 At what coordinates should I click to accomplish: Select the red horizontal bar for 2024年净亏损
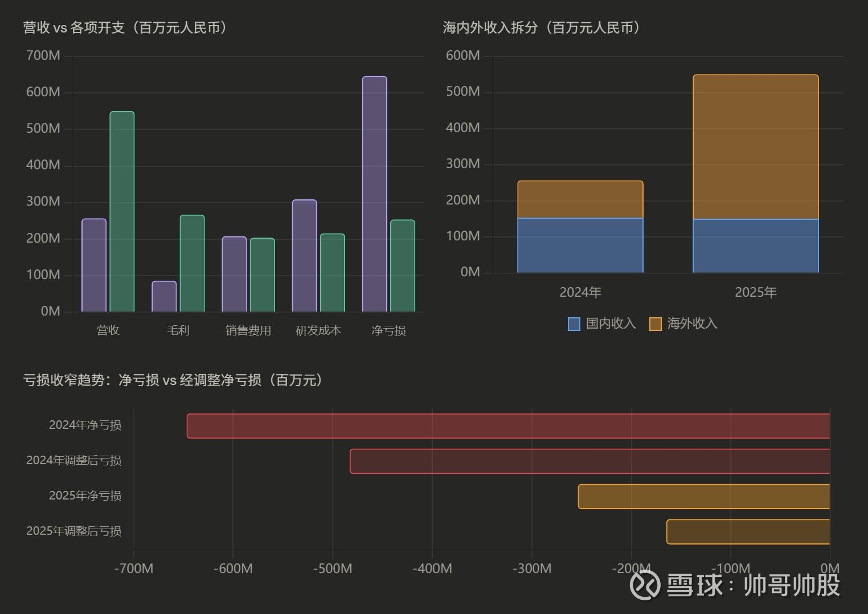point(509,426)
